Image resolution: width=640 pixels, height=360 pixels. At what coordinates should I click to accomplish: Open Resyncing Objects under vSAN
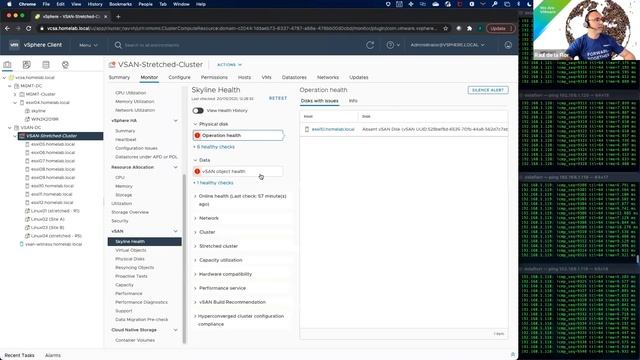(x=135, y=268)
